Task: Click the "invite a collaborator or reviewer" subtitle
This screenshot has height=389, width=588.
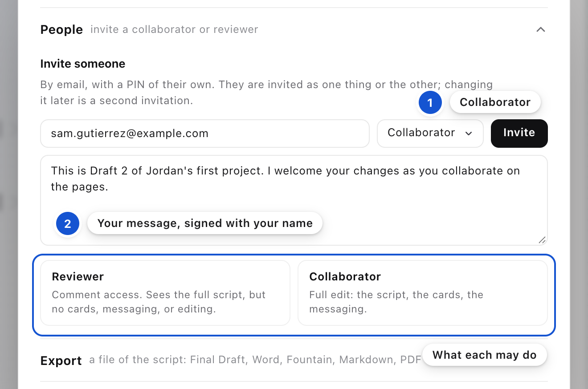Action: point(174,30)
